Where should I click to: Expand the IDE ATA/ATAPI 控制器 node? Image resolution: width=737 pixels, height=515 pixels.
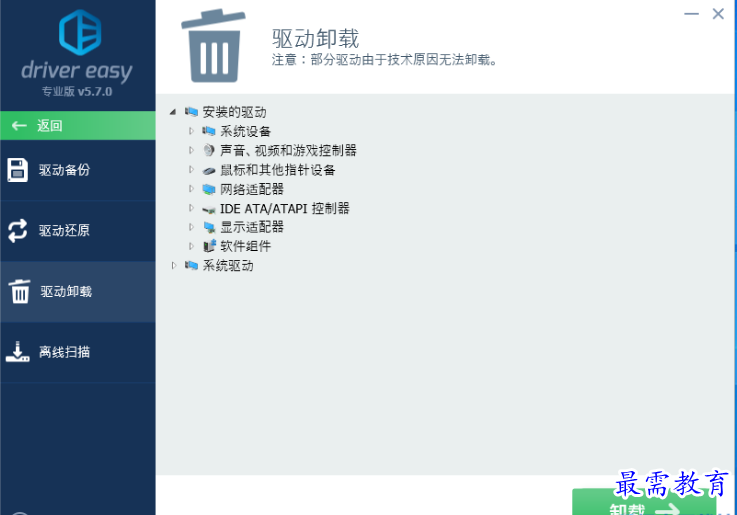191,208
